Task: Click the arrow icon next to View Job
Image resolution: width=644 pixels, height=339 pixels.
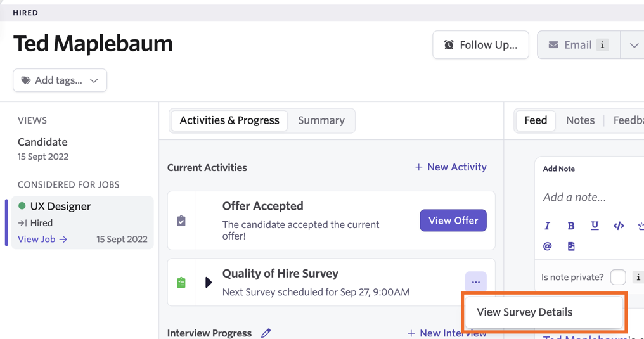Action: 63,240
